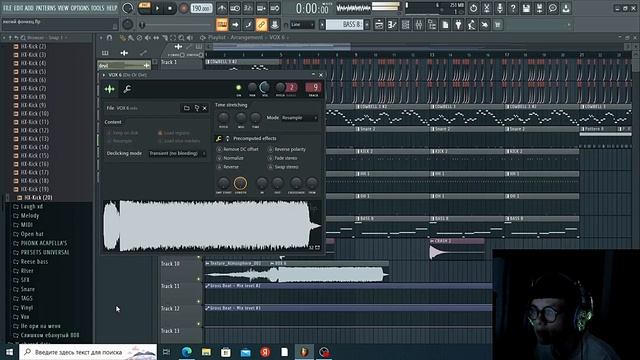Click Windows taskbar search box

(x=88, y=352)
